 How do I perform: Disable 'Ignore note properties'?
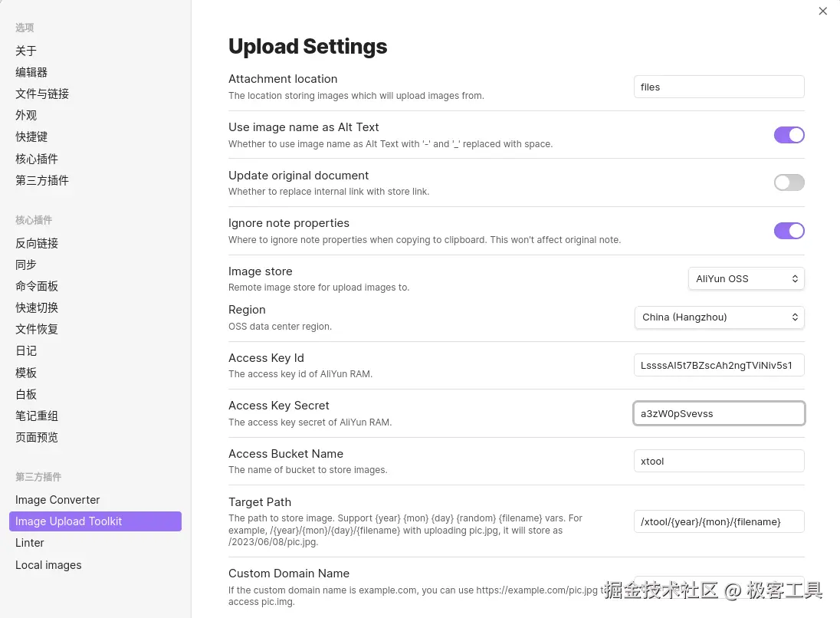[x=789, y=231]
